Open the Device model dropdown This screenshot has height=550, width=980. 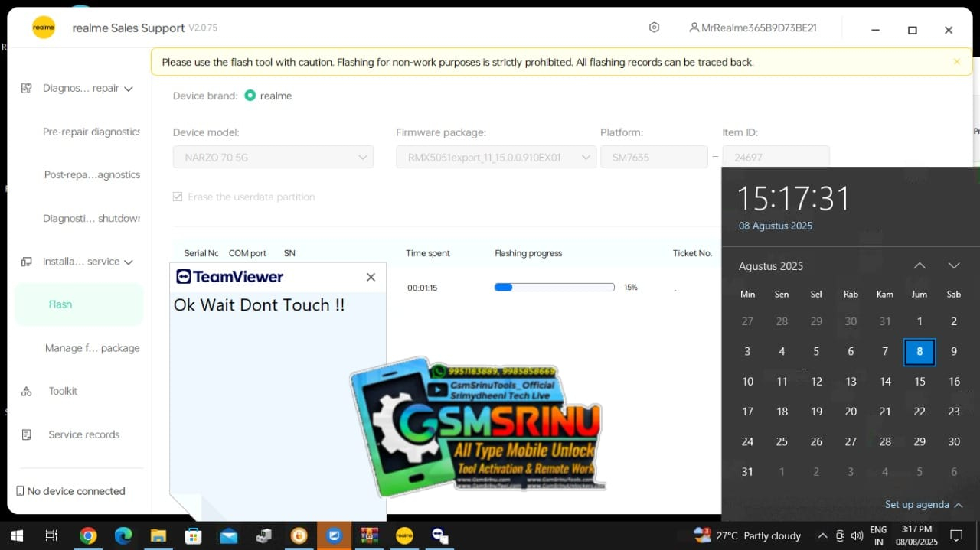point(273,158)
